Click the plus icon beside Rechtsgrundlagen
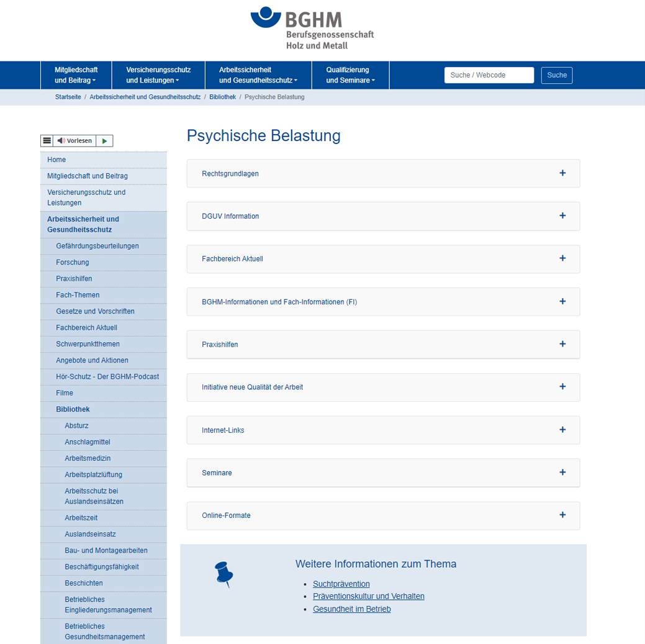 point(562,173)
